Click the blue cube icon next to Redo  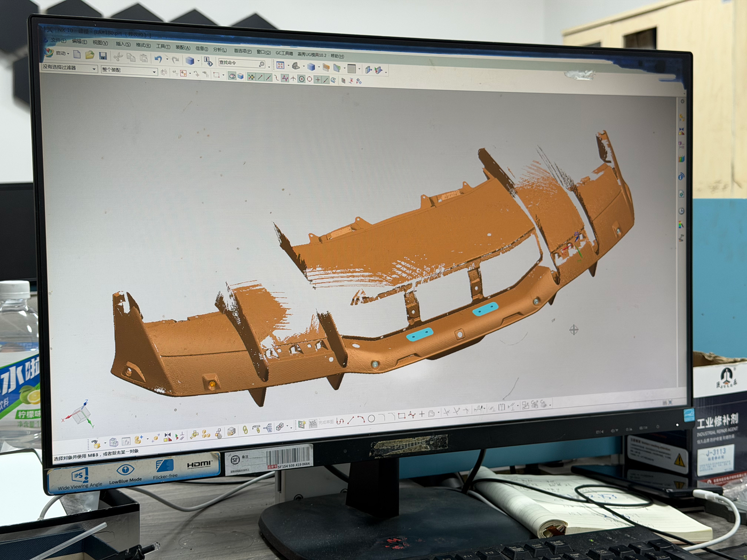(x=189, y=60)
